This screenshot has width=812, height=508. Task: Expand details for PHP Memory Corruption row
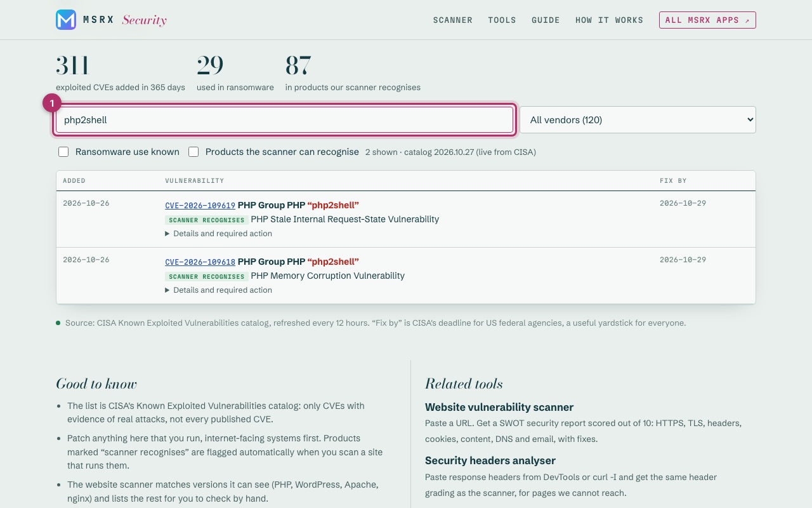218,290
